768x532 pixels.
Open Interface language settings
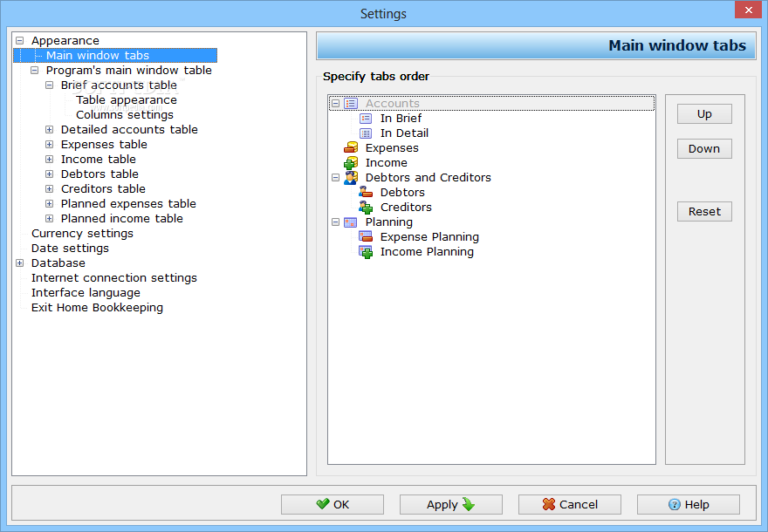[86, 293]
